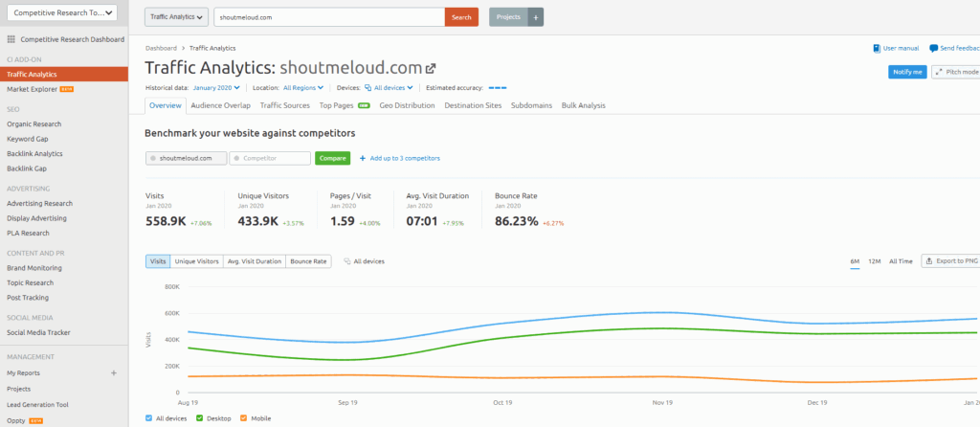
Task: Switch to Destination Sites tab
Action: [x=473, y=105]
